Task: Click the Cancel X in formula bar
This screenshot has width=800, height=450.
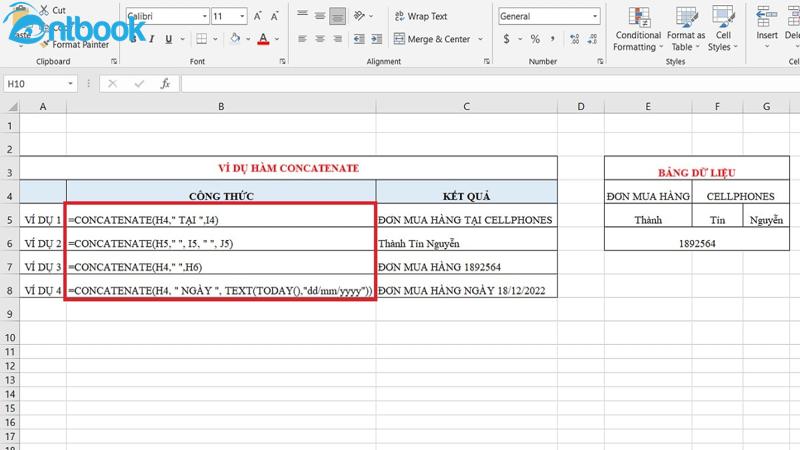Action: pyautogui.click(x=112, y=84)
